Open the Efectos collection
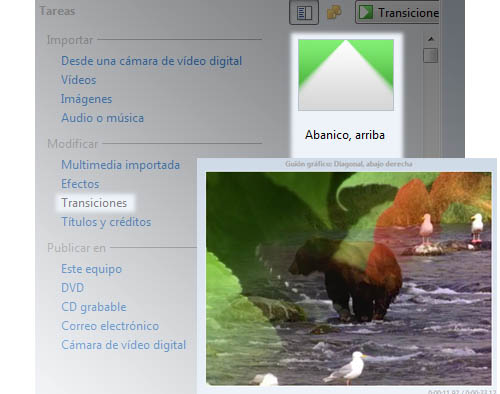Image resolution: width=500 pixels, height=394 pixels. 80,184
